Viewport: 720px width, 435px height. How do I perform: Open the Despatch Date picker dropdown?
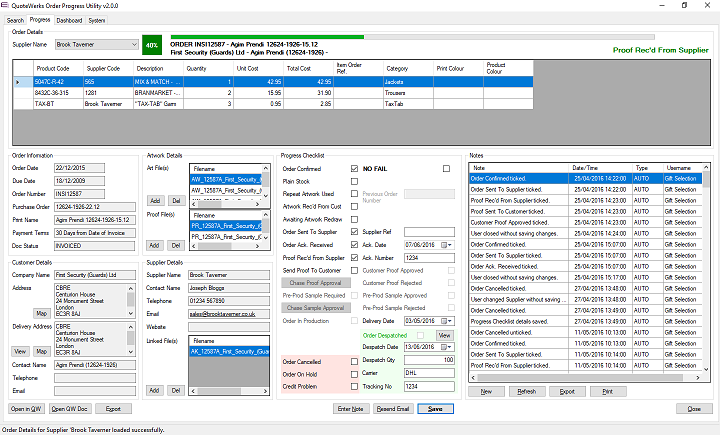click(x=448, y=346)
